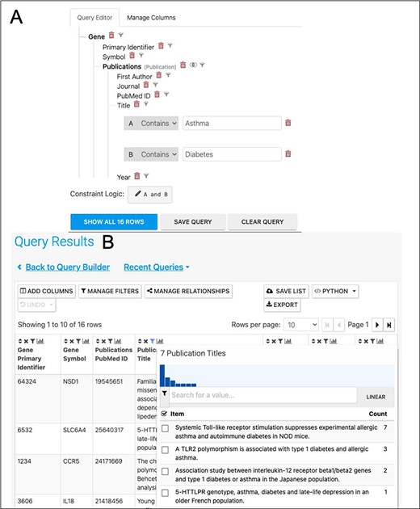
Task: Open the operator dropdown for constraint B
Action: tap(151, 154)
